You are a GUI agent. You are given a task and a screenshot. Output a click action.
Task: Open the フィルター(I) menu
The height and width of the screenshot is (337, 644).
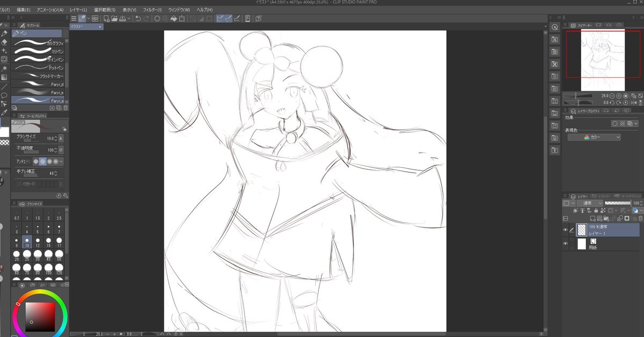pyautogui.click(x=152, y=10)
